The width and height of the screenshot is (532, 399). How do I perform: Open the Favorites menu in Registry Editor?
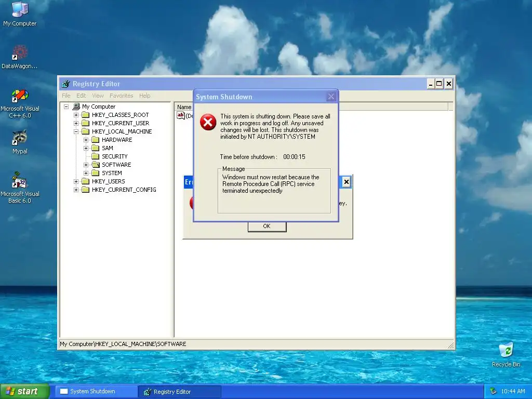pyautogui.click(x=121, y=96)
